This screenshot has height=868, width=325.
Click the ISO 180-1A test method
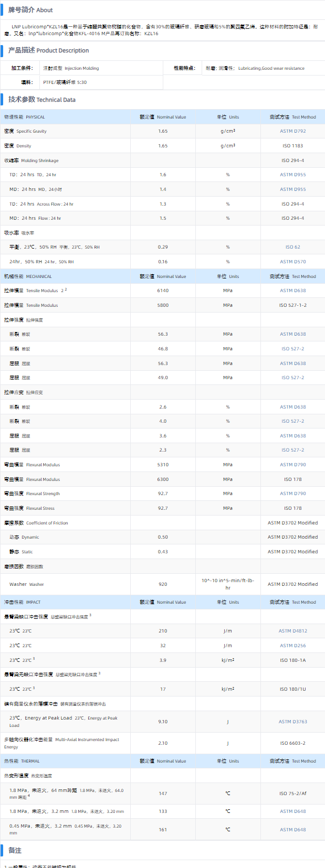pos(292,660)
